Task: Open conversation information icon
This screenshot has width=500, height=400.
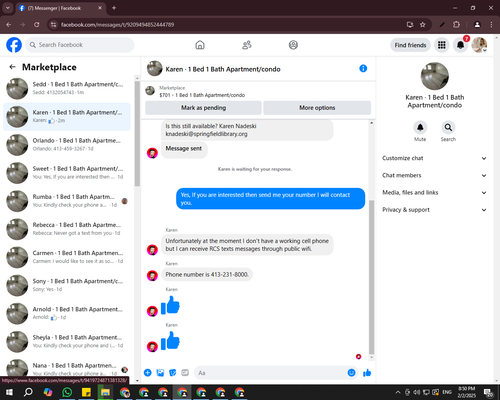Action: coord(363,68)
